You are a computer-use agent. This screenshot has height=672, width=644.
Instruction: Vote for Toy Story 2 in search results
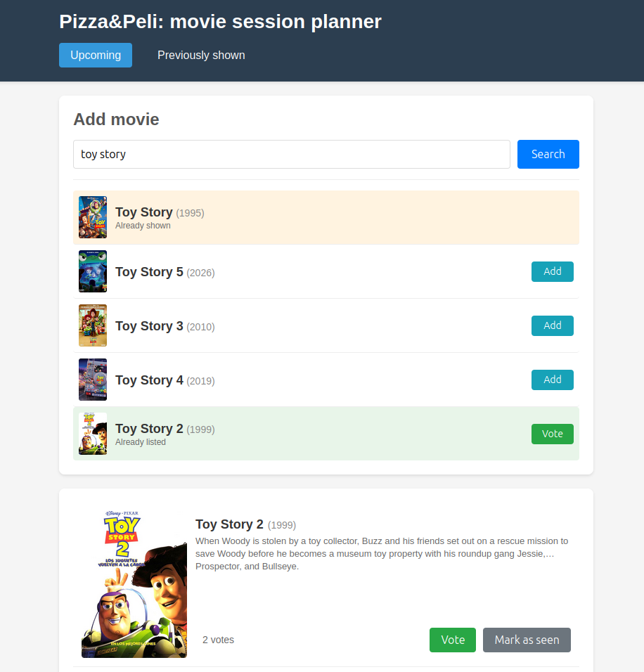(x=552, y=434)
